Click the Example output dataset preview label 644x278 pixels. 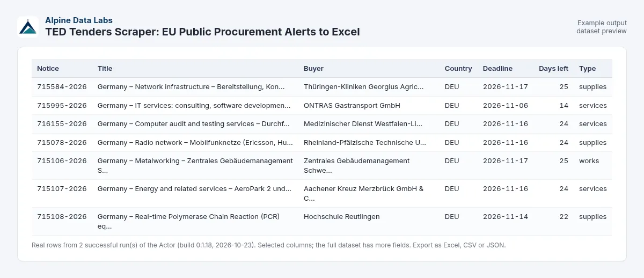click(x=602, y=27)
